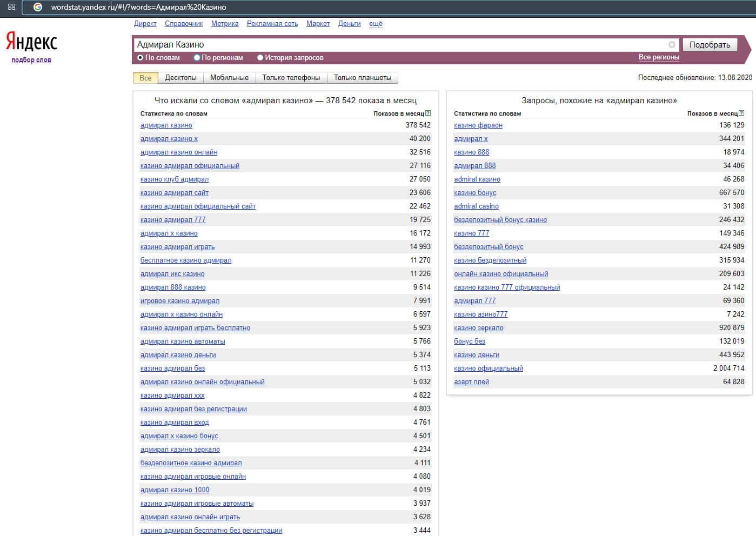Click the help icon in the right table header

tap(741, 113)
